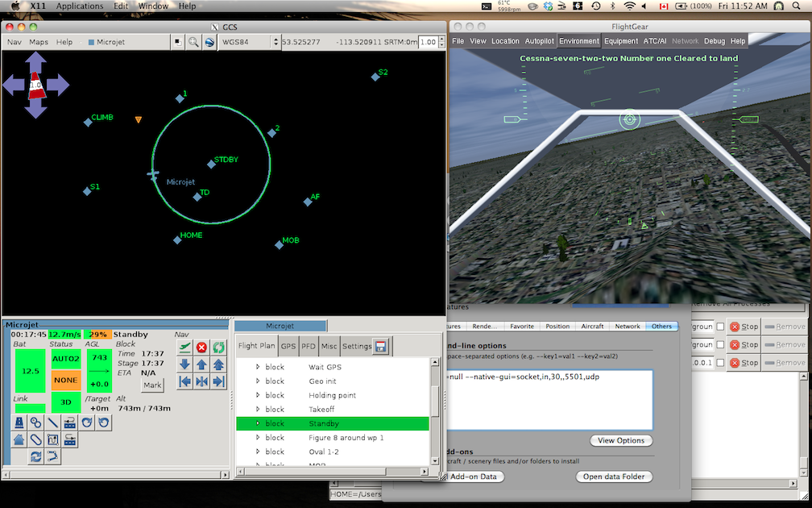The image size is (812, 508).
Task: Click the map pan up arrow
Action: [35, 61]
